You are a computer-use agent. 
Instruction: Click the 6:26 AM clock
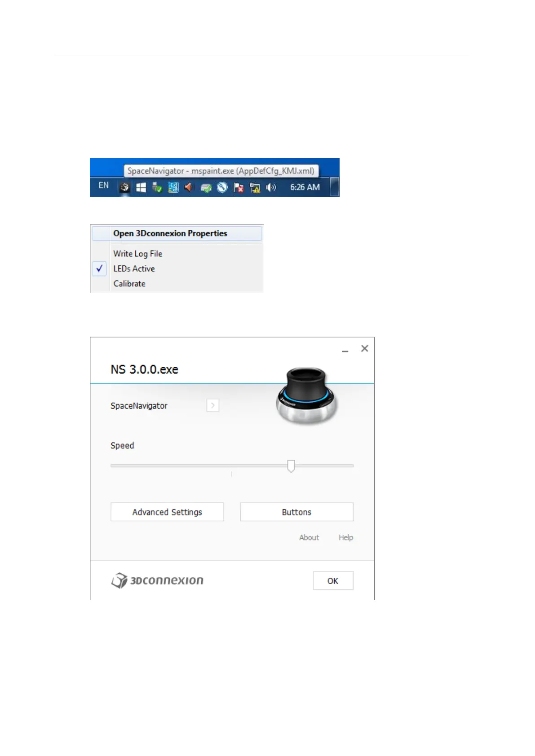click(305, 187)
